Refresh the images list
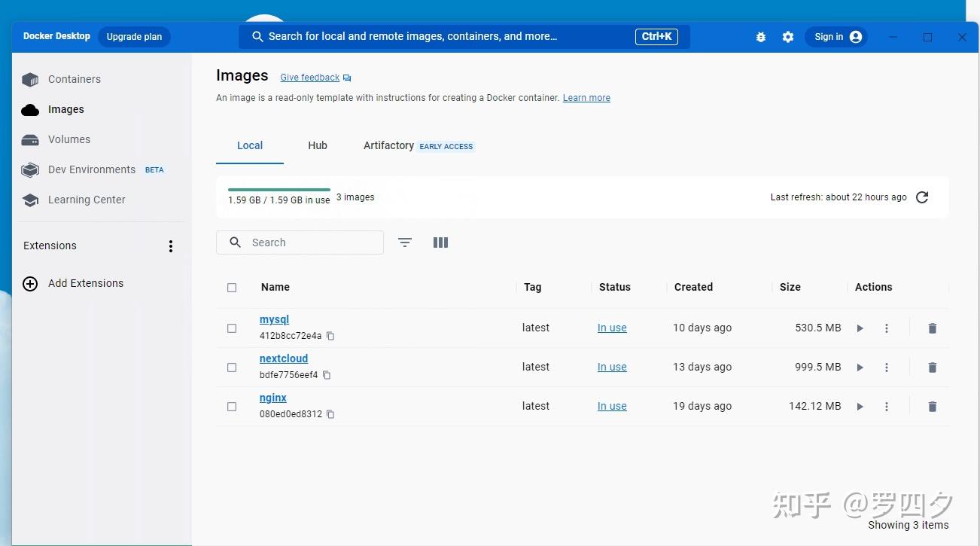 point(922,197)
